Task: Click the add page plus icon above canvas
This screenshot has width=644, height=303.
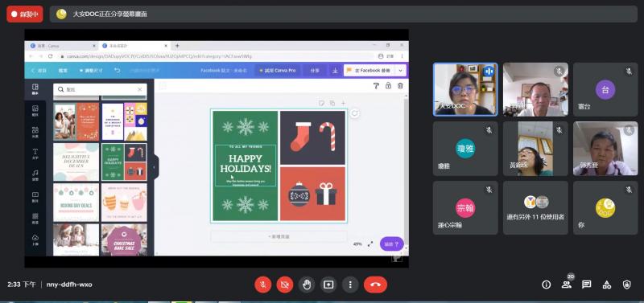Action: pyautogui.click(x=344, y=103)
